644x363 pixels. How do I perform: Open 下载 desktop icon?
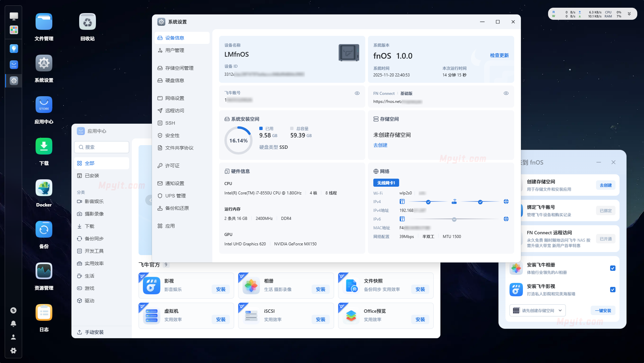point(44,146)
